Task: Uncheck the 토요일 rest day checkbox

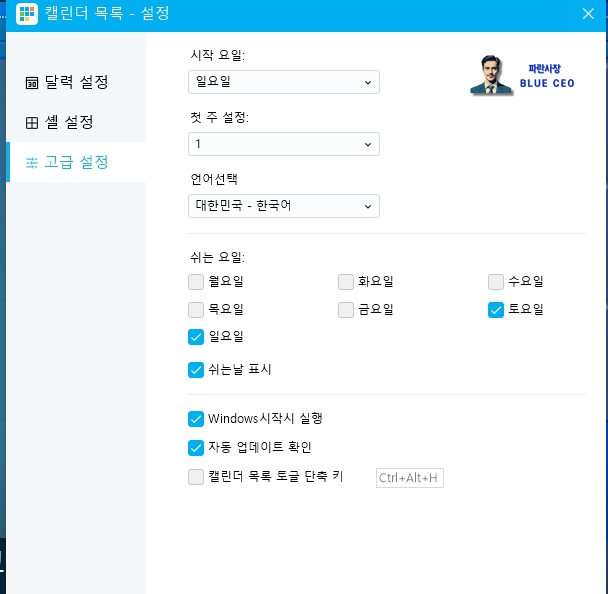Action: 496,310
